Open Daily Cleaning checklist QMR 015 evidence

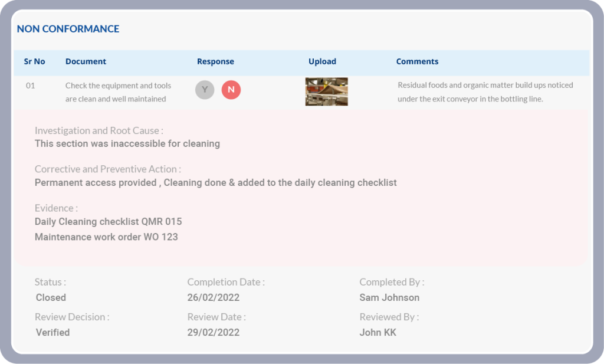(x=108, y=222)
